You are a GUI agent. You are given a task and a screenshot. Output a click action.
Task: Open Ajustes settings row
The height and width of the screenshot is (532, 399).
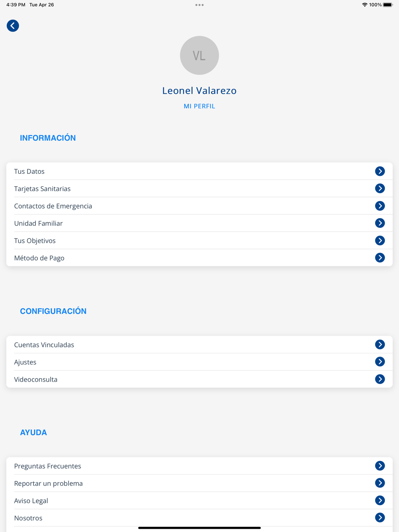coord(199,362)
